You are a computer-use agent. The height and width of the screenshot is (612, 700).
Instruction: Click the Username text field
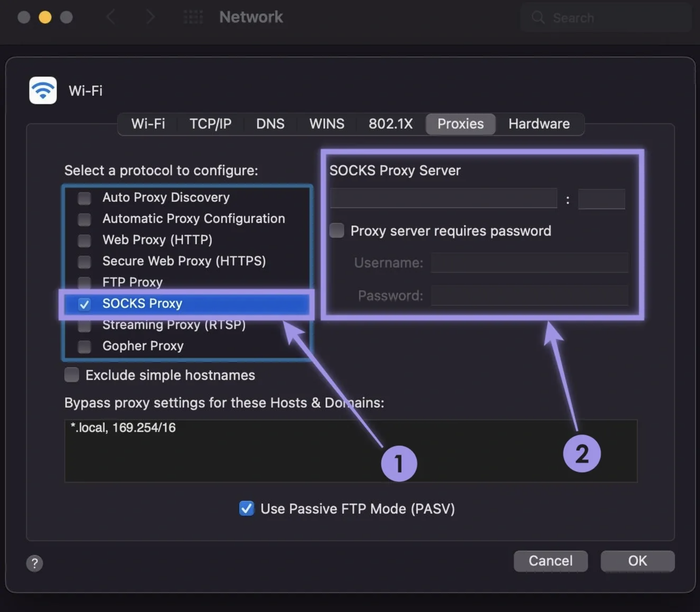[529, 263]
